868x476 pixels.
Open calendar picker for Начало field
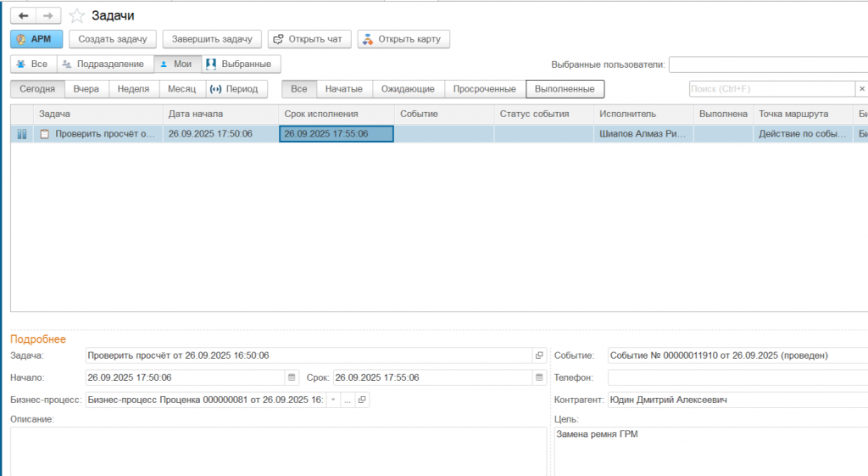coord(292,378)
